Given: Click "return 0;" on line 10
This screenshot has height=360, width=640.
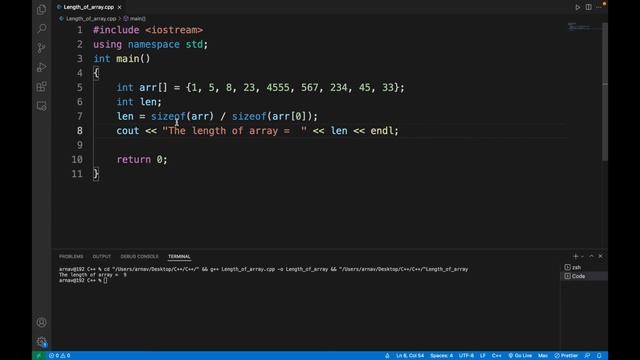Looking at the screenshot, I should click(142, 160).
